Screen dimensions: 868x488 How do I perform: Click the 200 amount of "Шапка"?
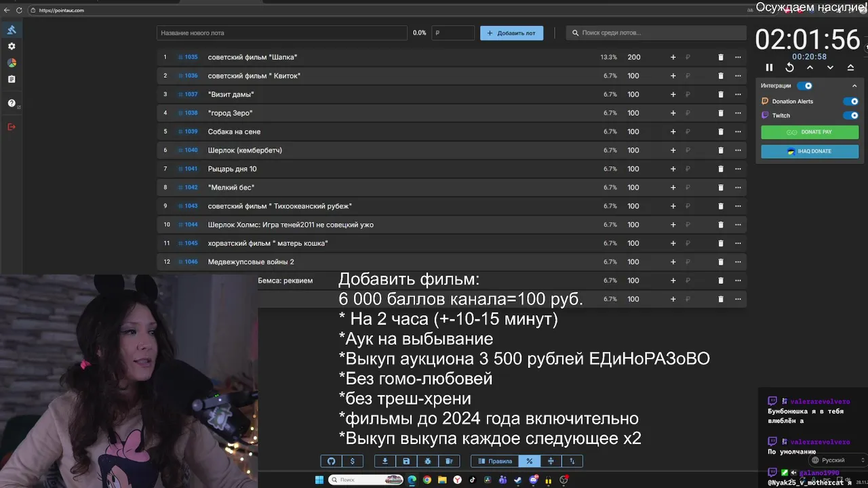coord(634,57)
